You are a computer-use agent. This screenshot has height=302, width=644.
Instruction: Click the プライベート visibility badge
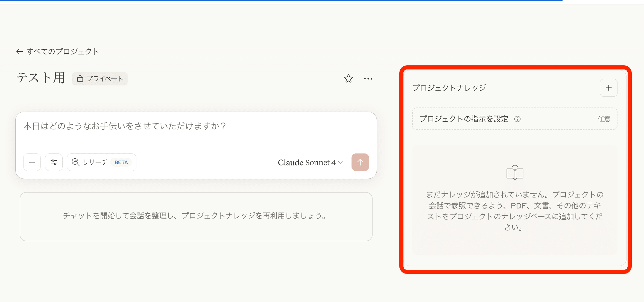click(x=100, y=79)
